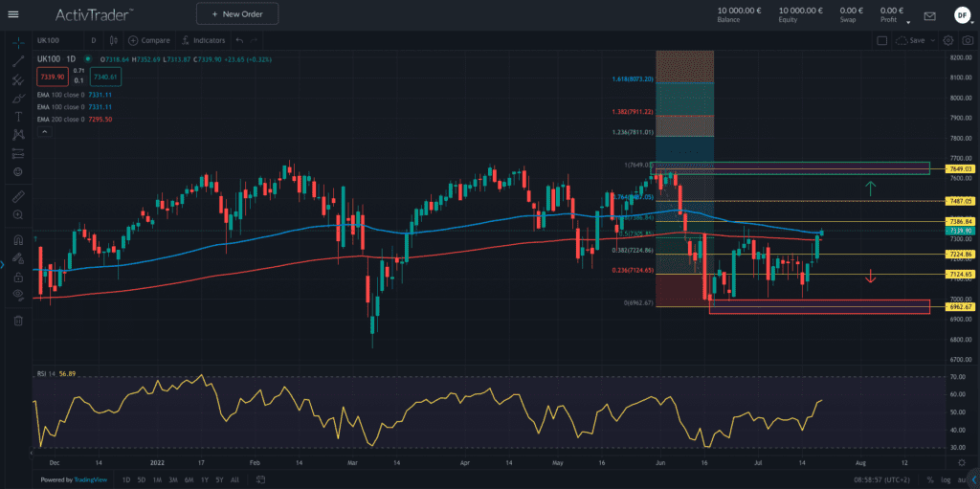Collapse the indicator legend chevron
The height and width of the screenshot is (489, 980).
click(x=43, y=132)
